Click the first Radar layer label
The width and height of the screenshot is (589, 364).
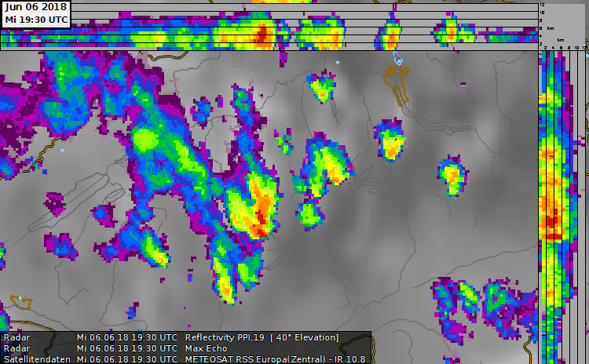click(16, 337)
